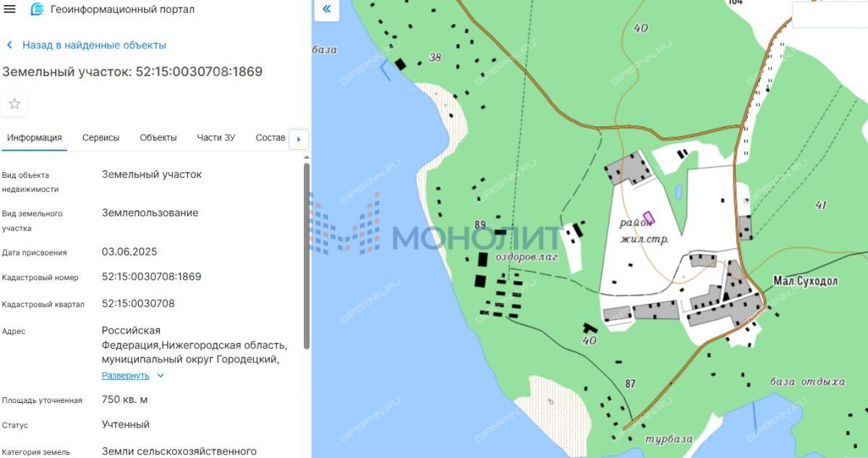Viewport: 868px width, 458px height.
Task: Click the info panel vertical scrollbar
Action: click(307, 253)
